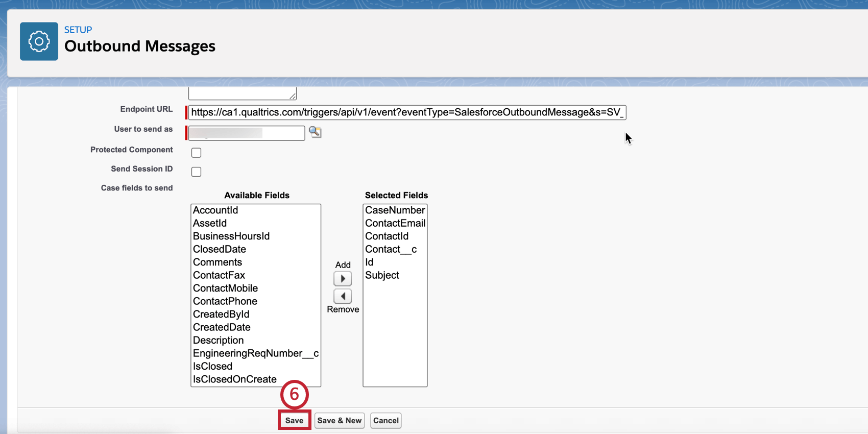Toggle the Send Session ID checkbox
The width and height of the screenshot is (868, 434).
pos(196,172)
